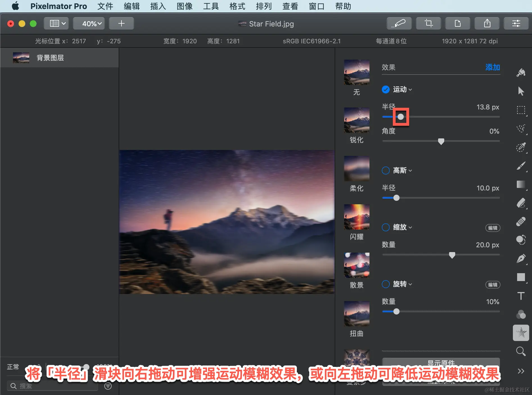Screen dimensions: 532x395
Task: Click the Gaussian 半径 slider handle
Action: (x=396, y=198)
